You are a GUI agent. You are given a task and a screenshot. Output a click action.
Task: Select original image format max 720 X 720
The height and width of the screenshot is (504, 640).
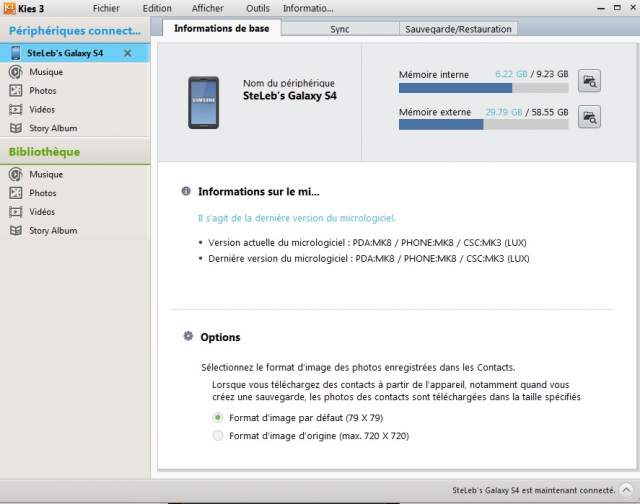click(x=218, y=436)
